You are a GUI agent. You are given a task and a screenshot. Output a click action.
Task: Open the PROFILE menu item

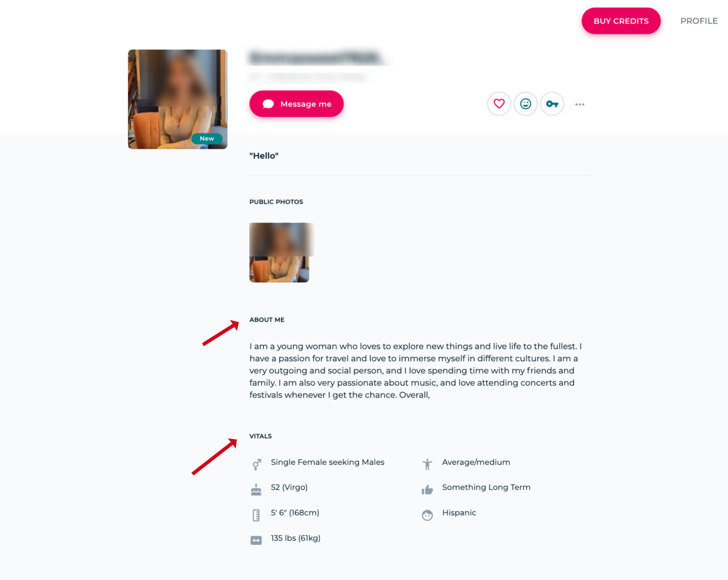point(699,21)
